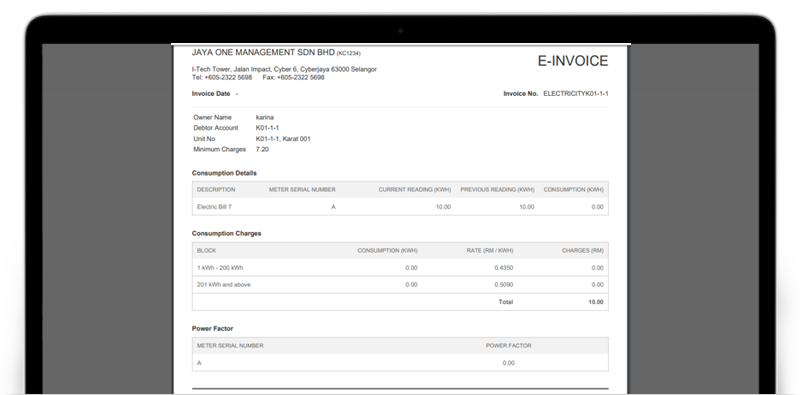Select meter serial A in Power Factor table
The width and height of the screenshot is (800, 395).
199,363
